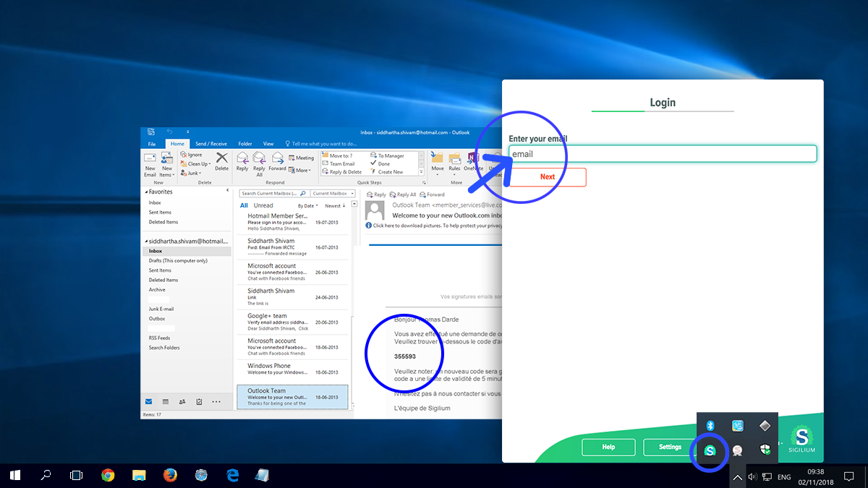Switch to People view in navigation bar
This screenshot has width=868, height=488.
pyautogui.click(x=182, y=401)
